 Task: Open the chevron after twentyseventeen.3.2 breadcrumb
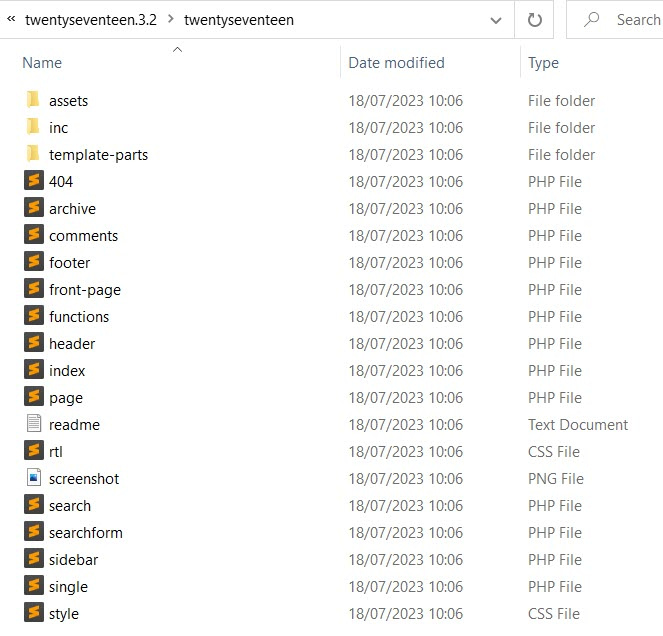click(x=170, y=19)
